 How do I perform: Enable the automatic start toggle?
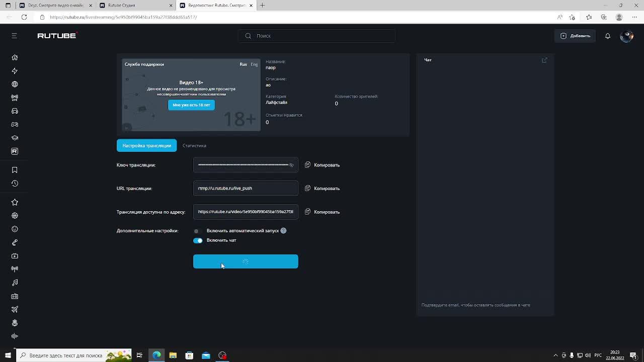[x=198, y=231]
